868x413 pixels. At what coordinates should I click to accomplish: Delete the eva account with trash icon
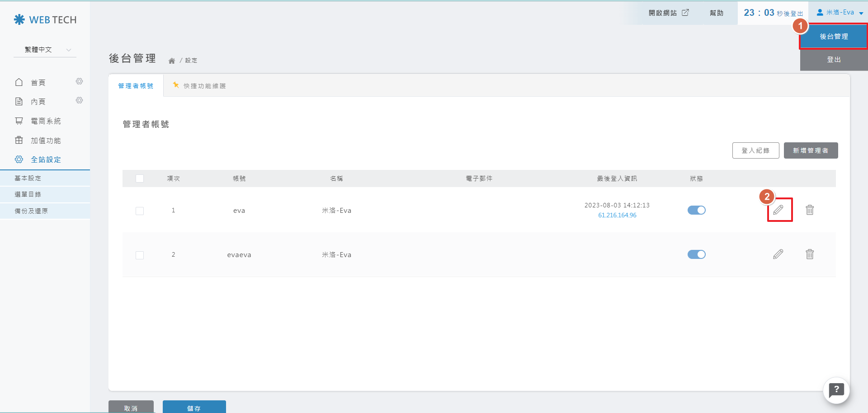click(x=810, y=210)
